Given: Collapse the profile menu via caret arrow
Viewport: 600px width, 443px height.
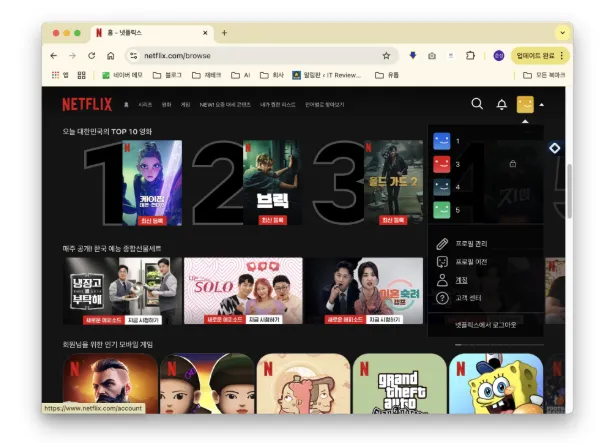Looking at the screenshot, I should point(541,104).
